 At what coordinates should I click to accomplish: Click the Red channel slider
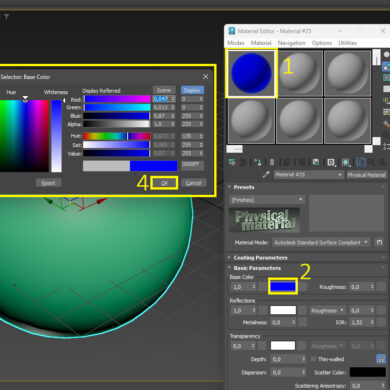(117, 99)
